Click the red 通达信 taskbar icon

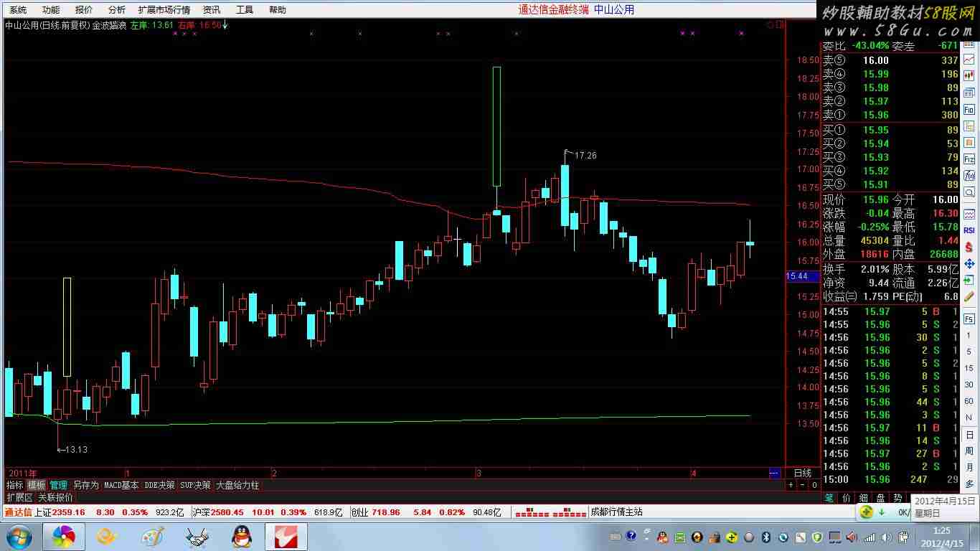coord(286,536)
